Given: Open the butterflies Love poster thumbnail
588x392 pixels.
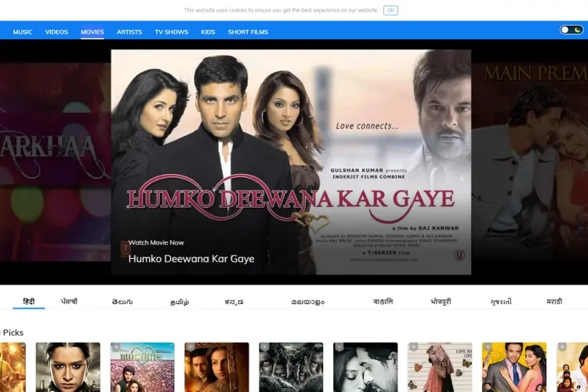Looking at the screenshot, I should point(440,367).
